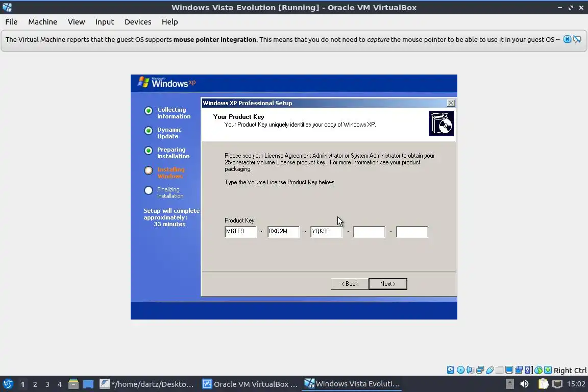Click the VirtualBox XP icon in title bar
588x392 pixels.
[7, 7]
